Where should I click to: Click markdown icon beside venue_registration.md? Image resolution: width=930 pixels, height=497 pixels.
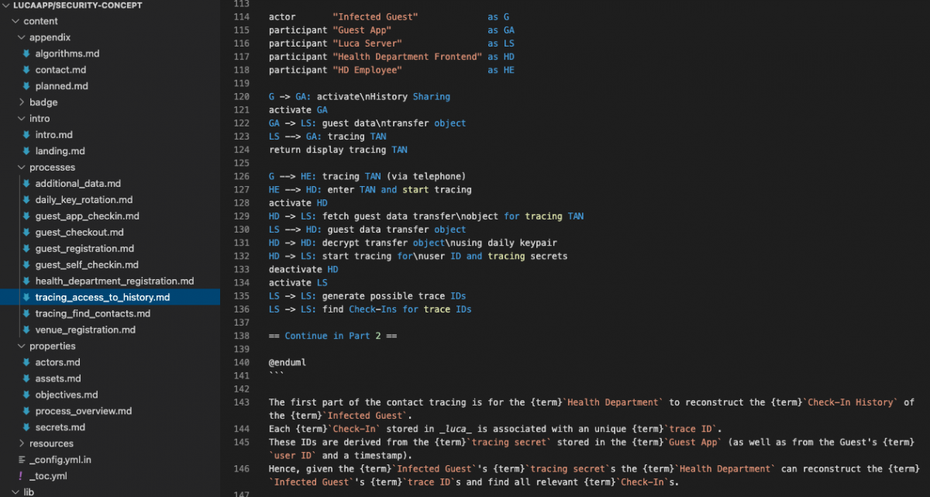[26, 330]
